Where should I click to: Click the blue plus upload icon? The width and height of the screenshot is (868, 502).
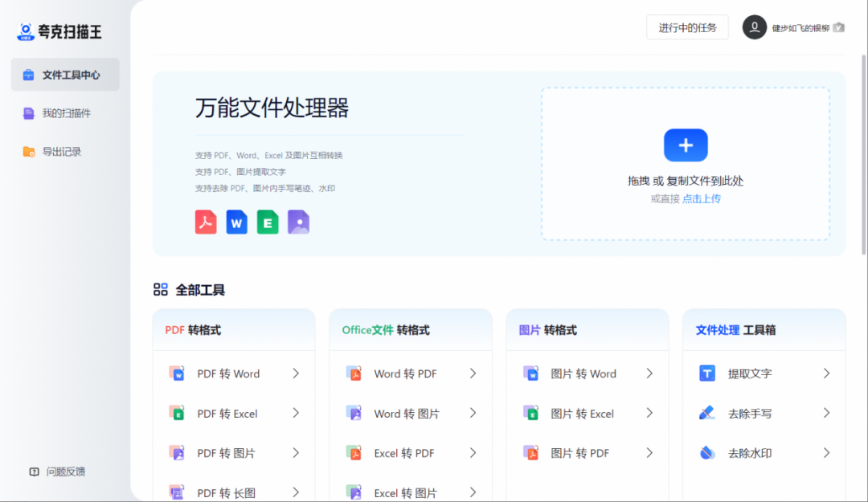[x=685, y=145]
